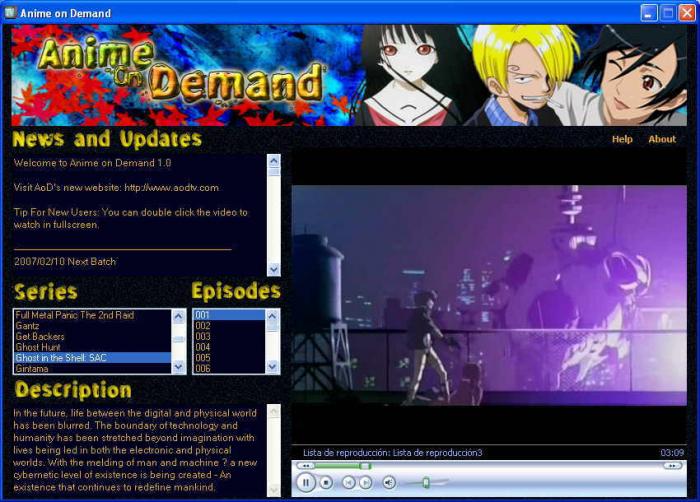Open the About link
This screenshot has height=502, width=700.
(x=662, y=139)
